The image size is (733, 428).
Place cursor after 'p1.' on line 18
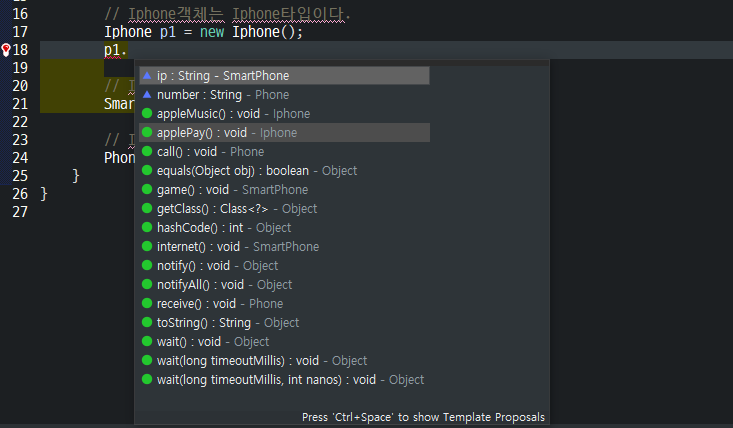click(128, 50)
